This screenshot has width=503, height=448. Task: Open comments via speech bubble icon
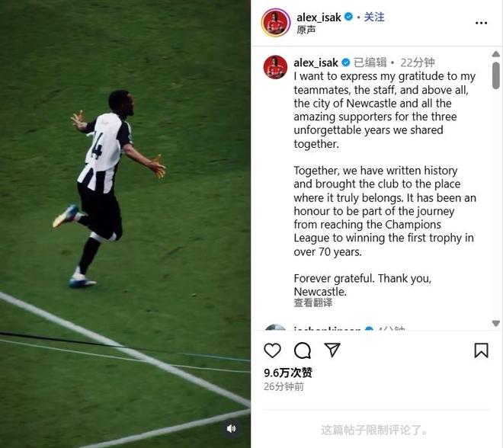click(303, 350)
